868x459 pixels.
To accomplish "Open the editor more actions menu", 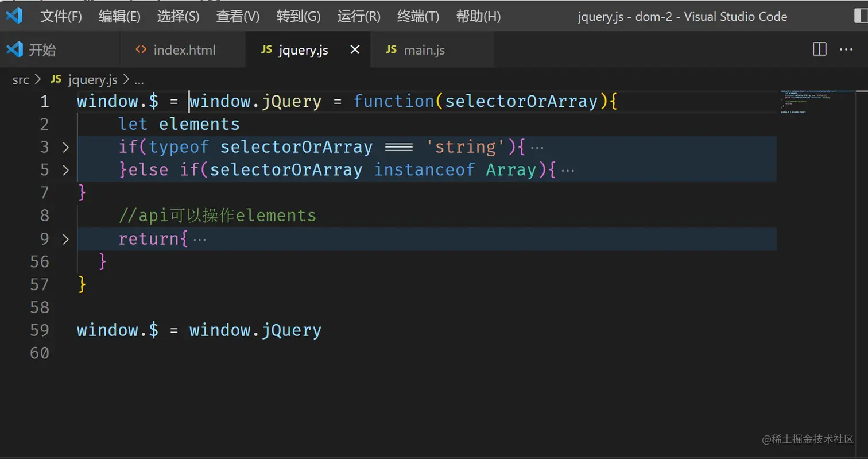I will point(846,50).
